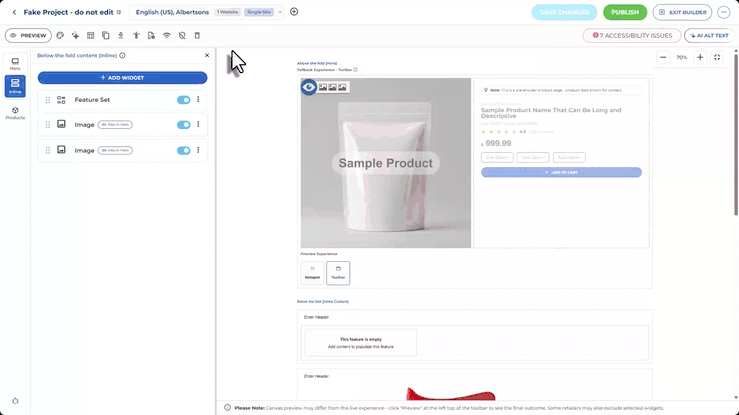Image resolution: width=739 pixels, height=415 pixels.
Task: Open the Products sidebar tab
Action: pos(15,113)
